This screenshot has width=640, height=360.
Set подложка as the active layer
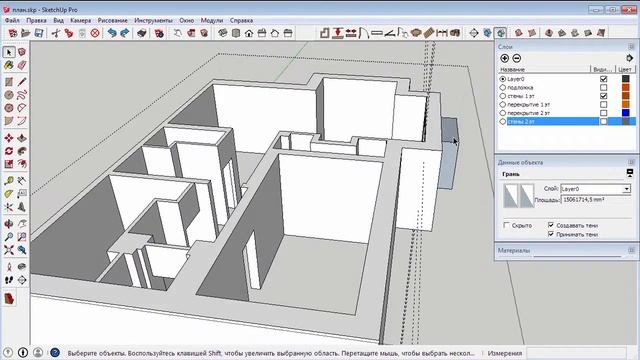click(x=503, y=87)
